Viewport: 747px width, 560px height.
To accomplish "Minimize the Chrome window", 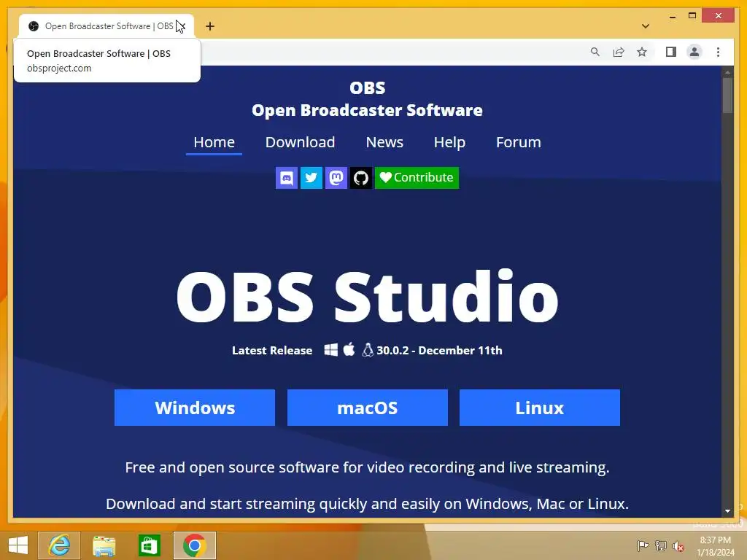I will (x=672, y=16).
